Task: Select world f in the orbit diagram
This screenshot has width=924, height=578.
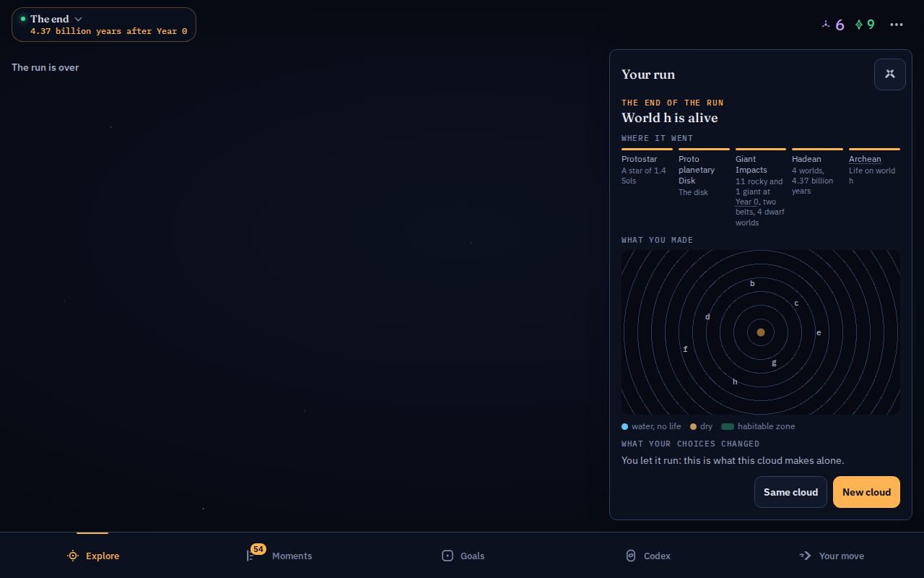Action: coord(685,350)
